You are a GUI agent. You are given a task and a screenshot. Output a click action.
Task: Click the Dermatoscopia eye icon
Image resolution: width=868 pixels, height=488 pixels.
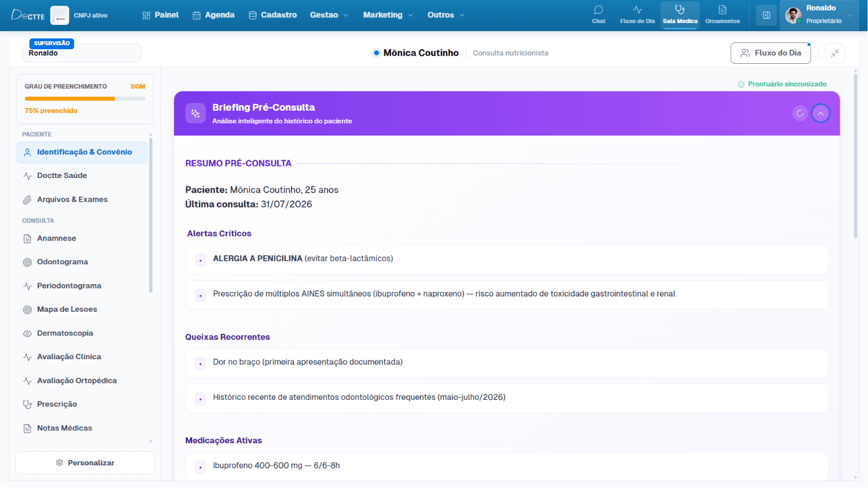coord(27,333)
